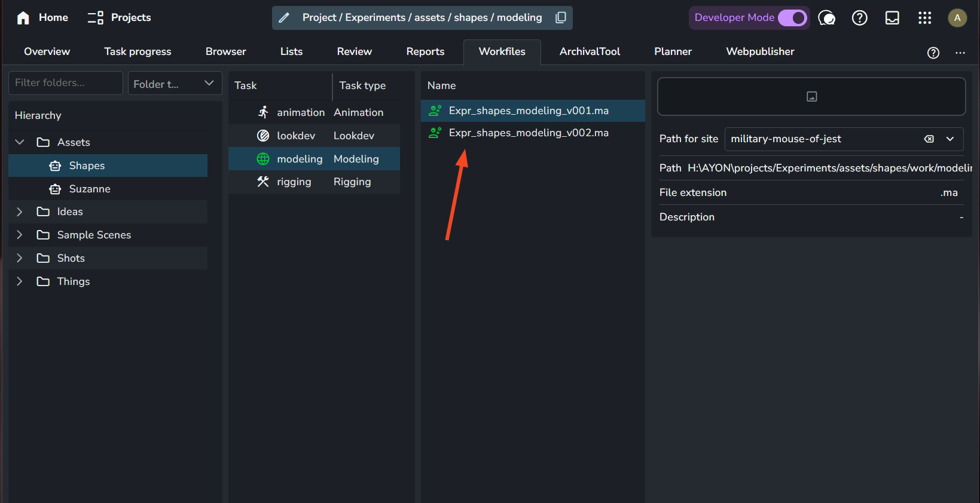Viewport: 980px width, 503px height.
Task: Click the Sample Scenes folder icon
Action: [43, 235]
